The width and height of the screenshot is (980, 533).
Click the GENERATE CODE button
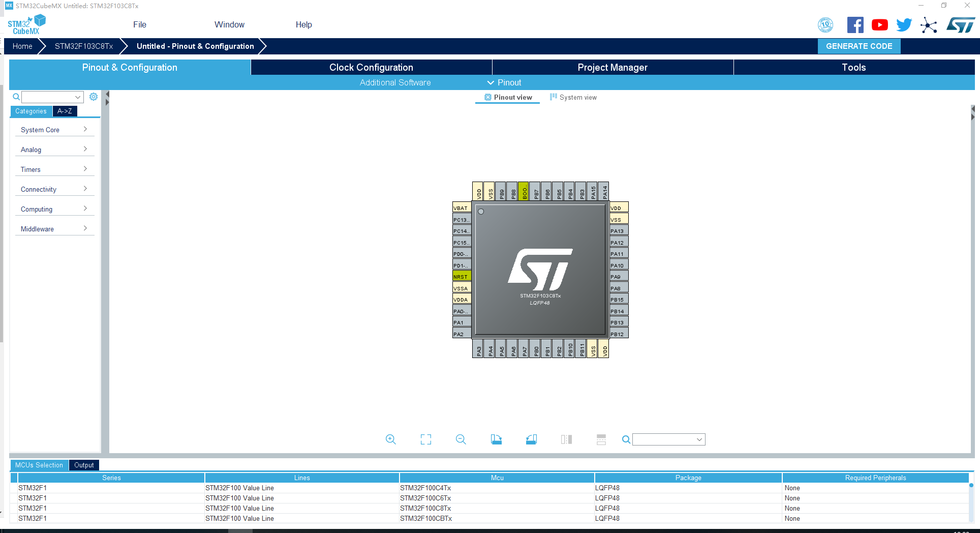859,46
